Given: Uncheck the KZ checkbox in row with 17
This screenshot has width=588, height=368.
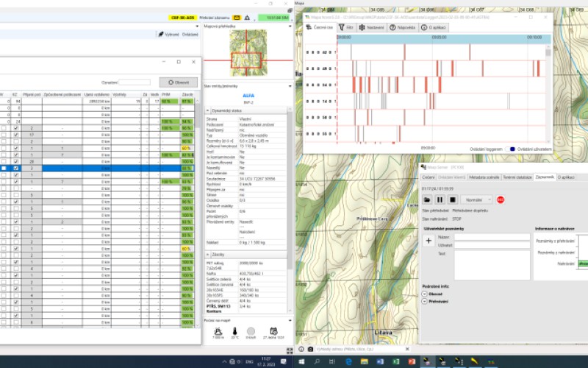Looking at the screenshot, I should pos(15,135).
